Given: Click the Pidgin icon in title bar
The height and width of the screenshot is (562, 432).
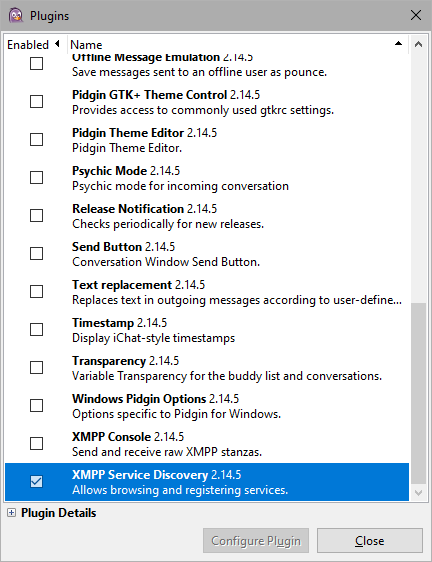Looking at the screenshot, I should click(x=15, y=15).
